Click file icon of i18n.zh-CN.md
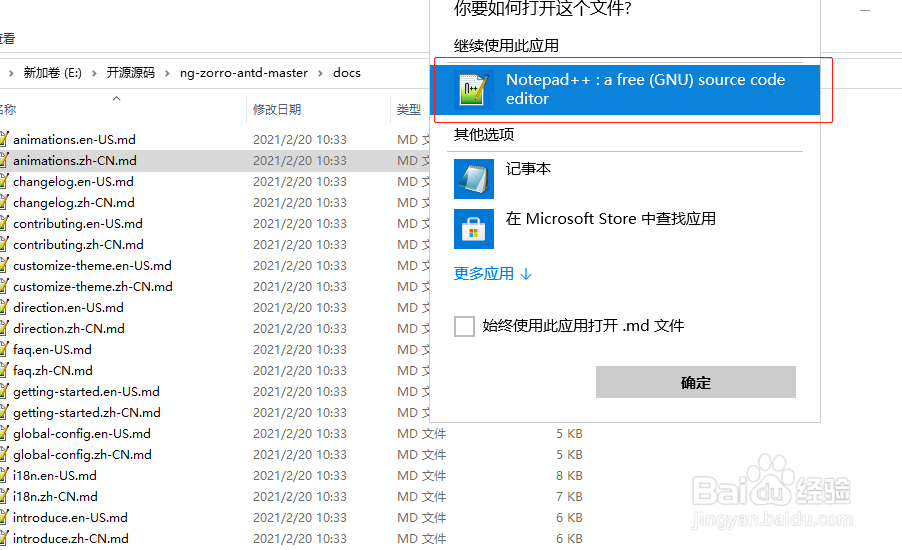This screenshot has height=550, width=902. click(x=4, y=496)
